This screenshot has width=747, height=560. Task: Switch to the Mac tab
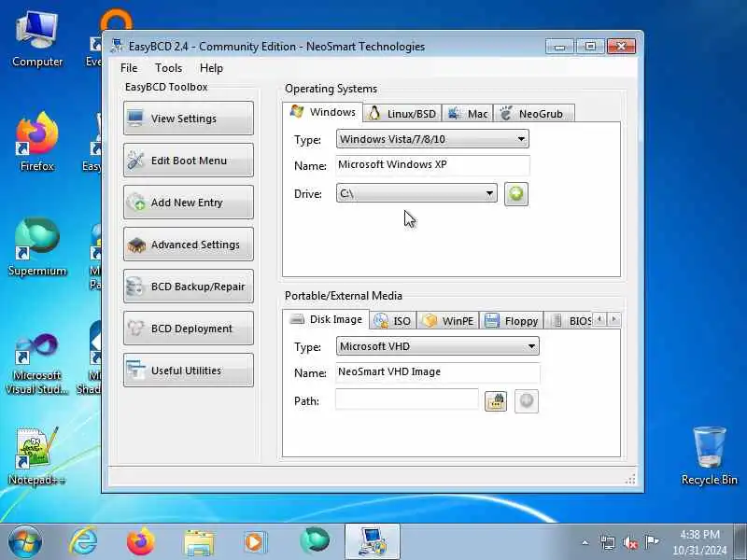(x=468, y=113)
